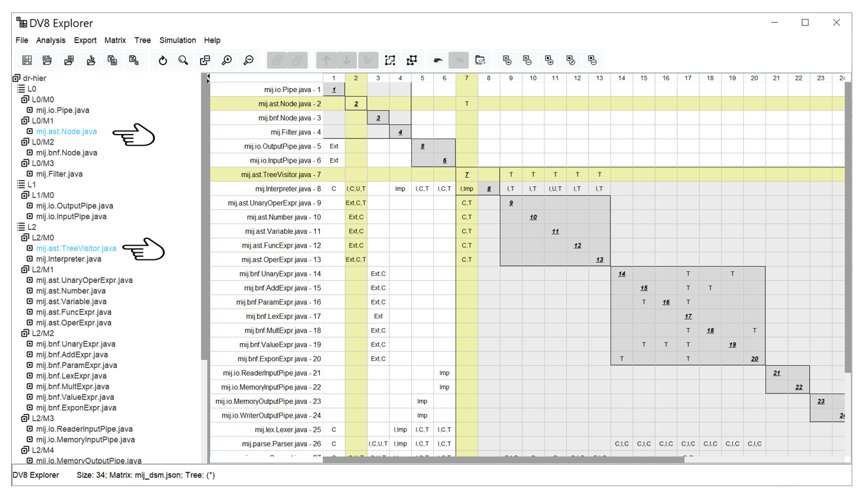
Task: Click the refresh (circular arrow) toolbar icon
Action: pyautogui.click(x=163, y=60)
